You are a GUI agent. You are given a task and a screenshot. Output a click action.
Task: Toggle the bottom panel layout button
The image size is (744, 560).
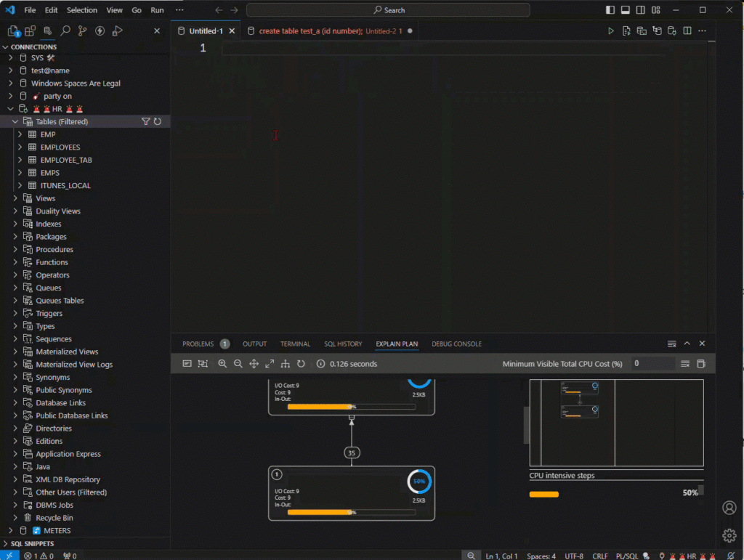point(625,10)
